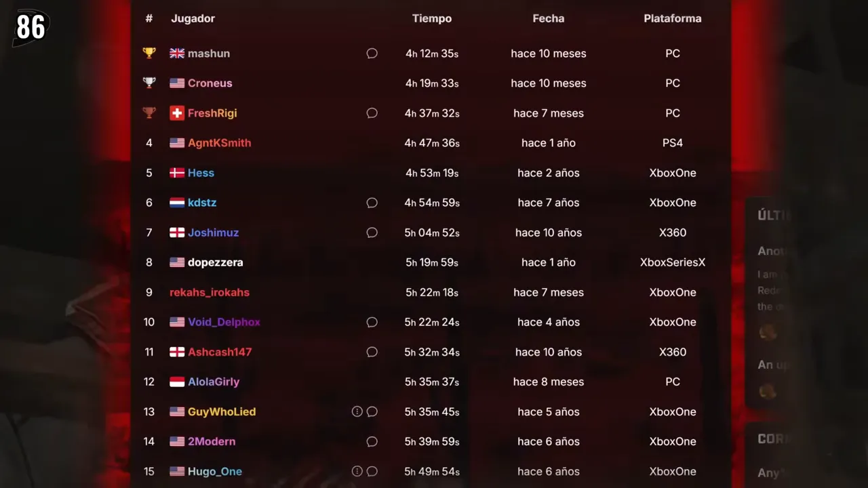Sort by the Fecha column header
868x488 pixels.
[x=548, y=18]
